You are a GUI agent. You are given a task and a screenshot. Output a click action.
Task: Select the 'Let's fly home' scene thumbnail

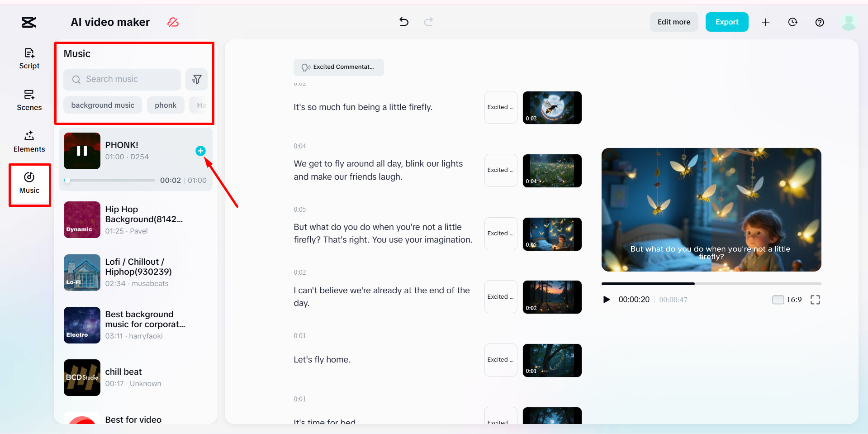click(552, 360)
